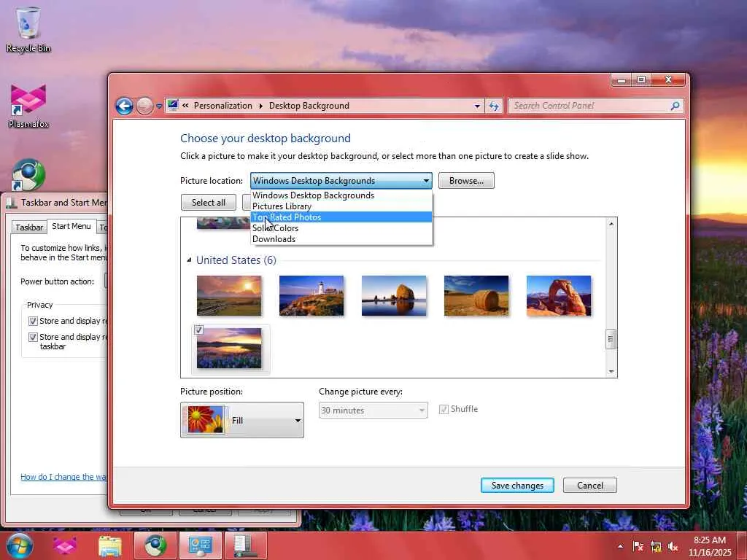The image size is (747, 560).
Task: Choose Downloads option
Action: point(341,239)
